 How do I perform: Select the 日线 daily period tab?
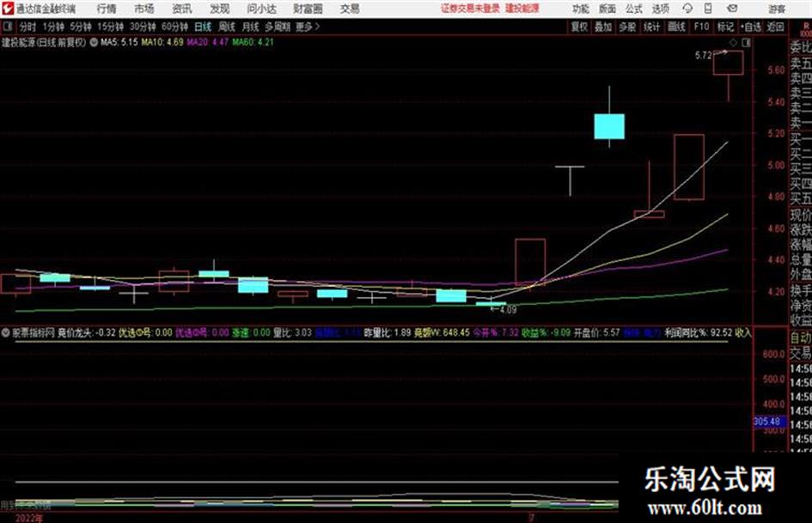(x=203, y=27)
